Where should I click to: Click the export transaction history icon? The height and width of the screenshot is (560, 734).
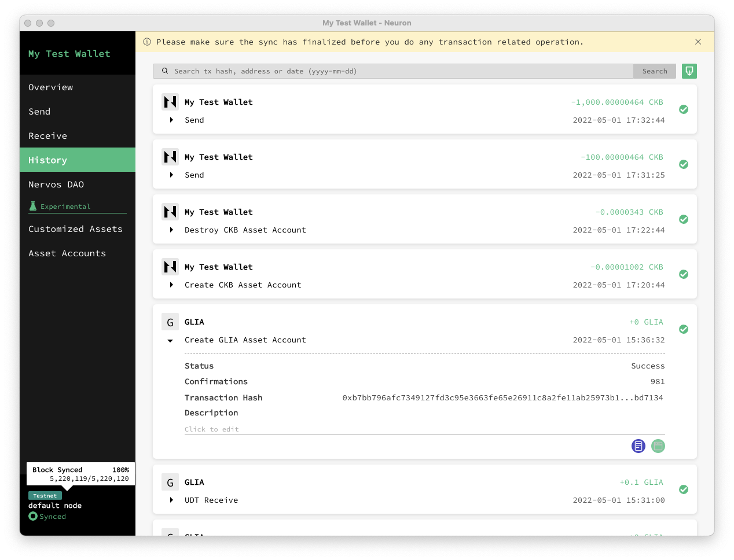click(x=689, y=71)
